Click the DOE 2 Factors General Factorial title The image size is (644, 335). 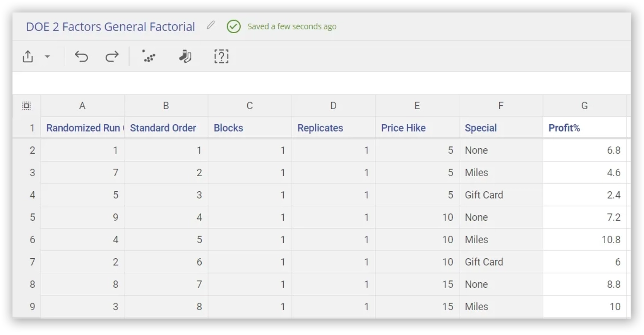click(x=110, y=27)
